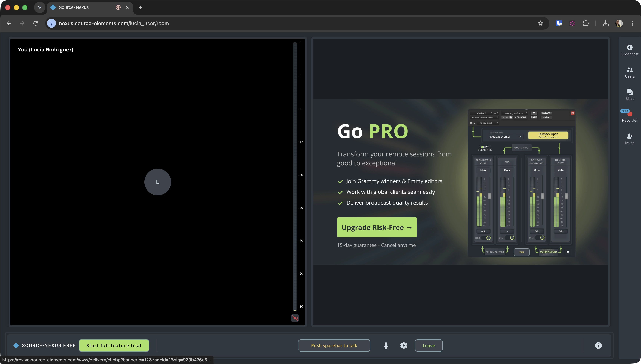This screenshot has height=364, width=641.
Task: Click the Push spacebar to talk button
Action: pyautogui.click(x=334, y=345)
